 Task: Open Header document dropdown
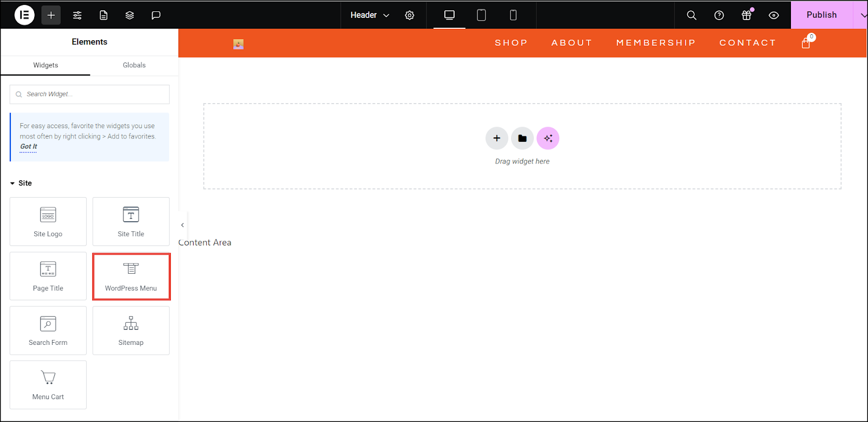point(370,15)
